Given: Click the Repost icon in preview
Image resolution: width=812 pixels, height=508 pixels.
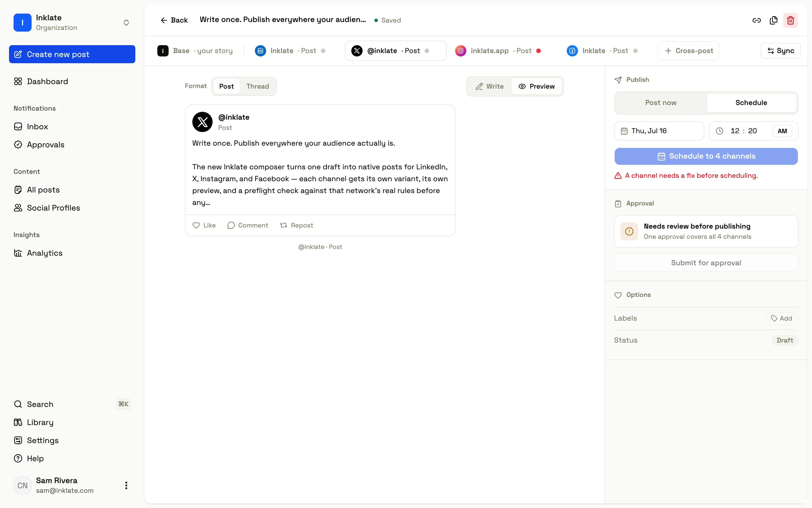Looking at the screenshot, I should coord(284,225).
